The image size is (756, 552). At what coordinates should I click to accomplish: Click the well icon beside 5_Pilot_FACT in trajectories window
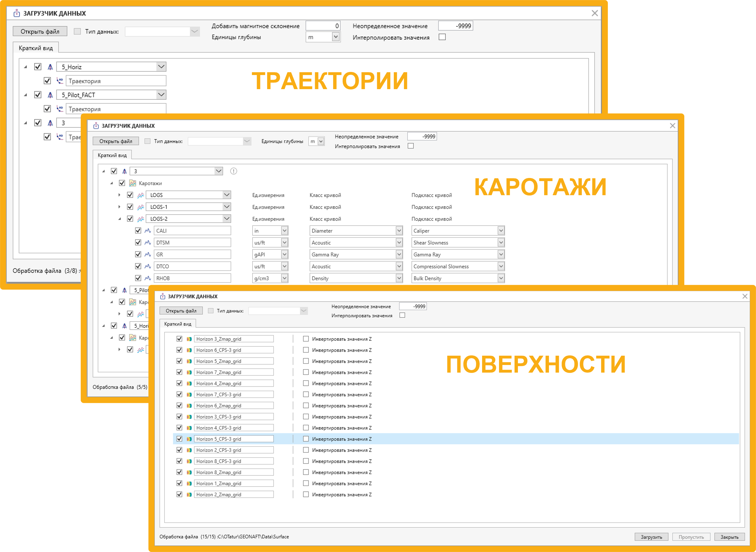coord(50,95)
